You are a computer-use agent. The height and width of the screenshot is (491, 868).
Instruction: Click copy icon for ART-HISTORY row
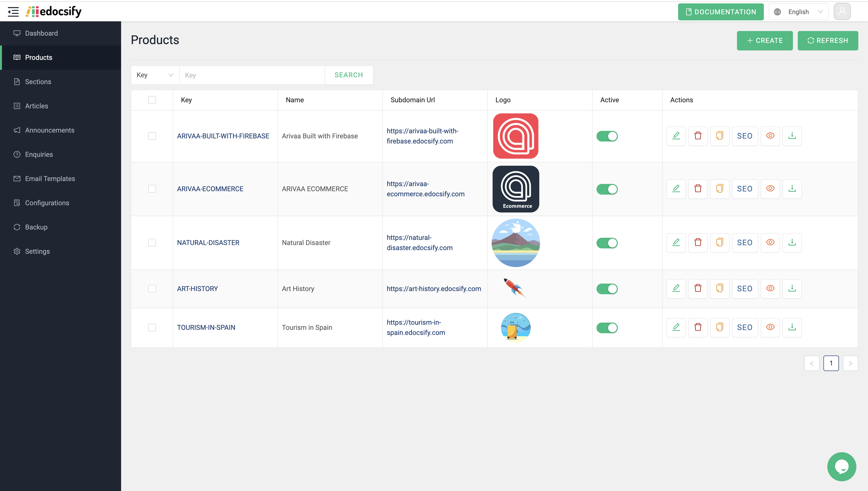(x=719, y=289)
